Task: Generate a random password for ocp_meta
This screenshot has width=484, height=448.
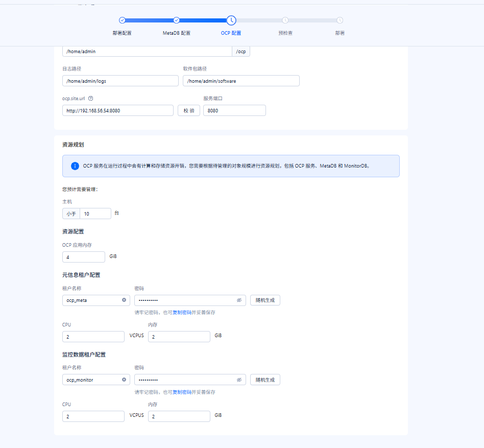Action: pos(265,300)
